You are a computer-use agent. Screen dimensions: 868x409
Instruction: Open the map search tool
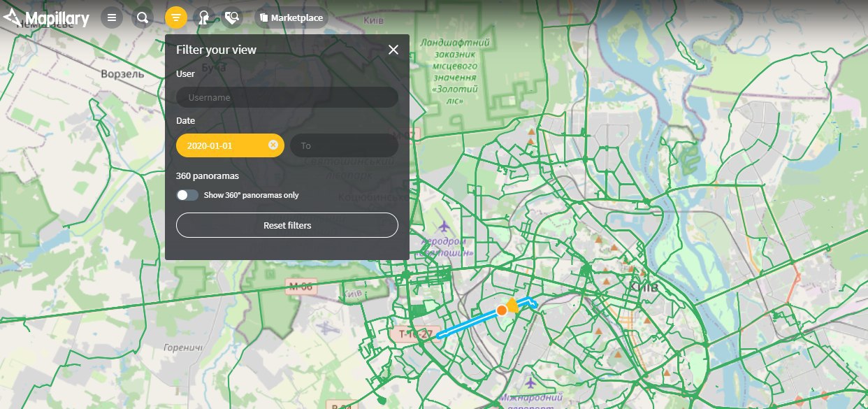[143, 17]
